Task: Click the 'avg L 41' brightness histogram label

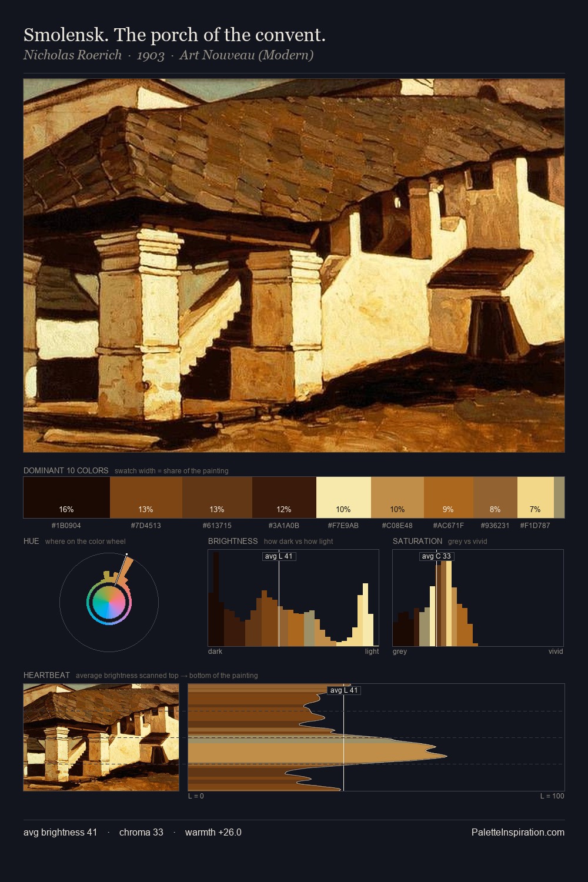Action: (279, 556)
